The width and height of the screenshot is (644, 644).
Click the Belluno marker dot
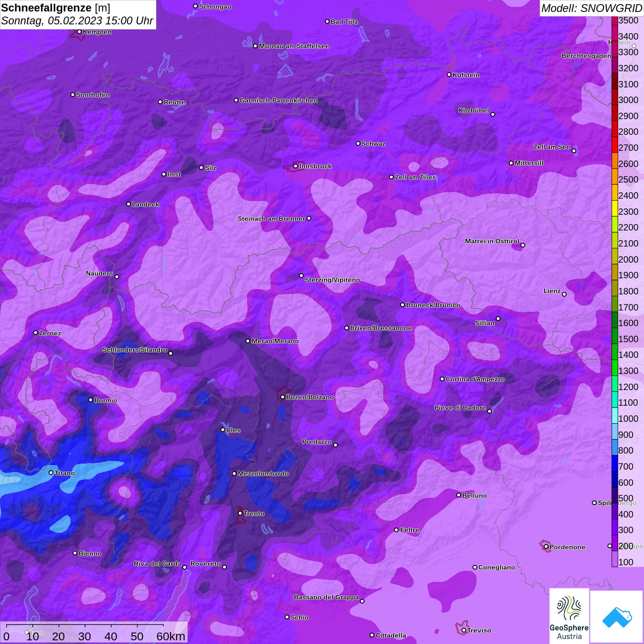(459, 495)
